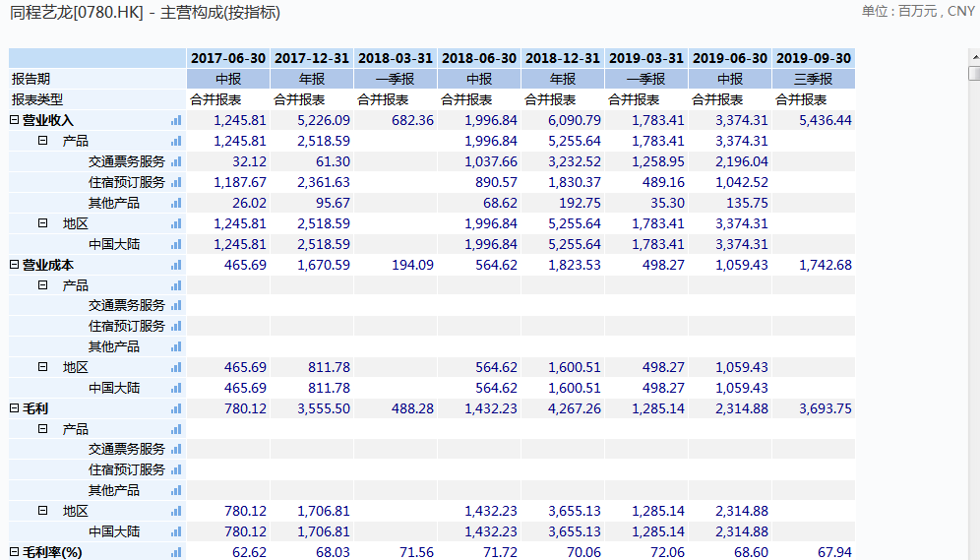The height and width of the screenshot is (560, 980).
Task: Select the 2019-09-30 column header
Action: [x=814, y=58]
